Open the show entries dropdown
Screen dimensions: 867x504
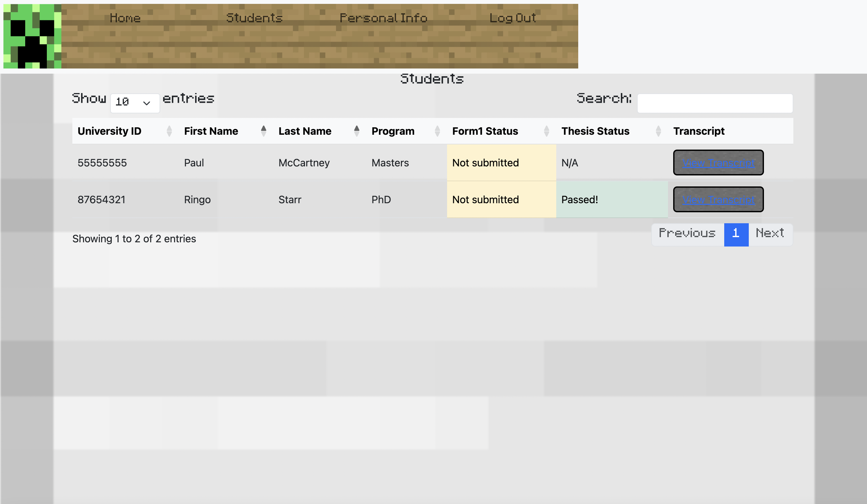pyautogui.click(x=135, y=103)
